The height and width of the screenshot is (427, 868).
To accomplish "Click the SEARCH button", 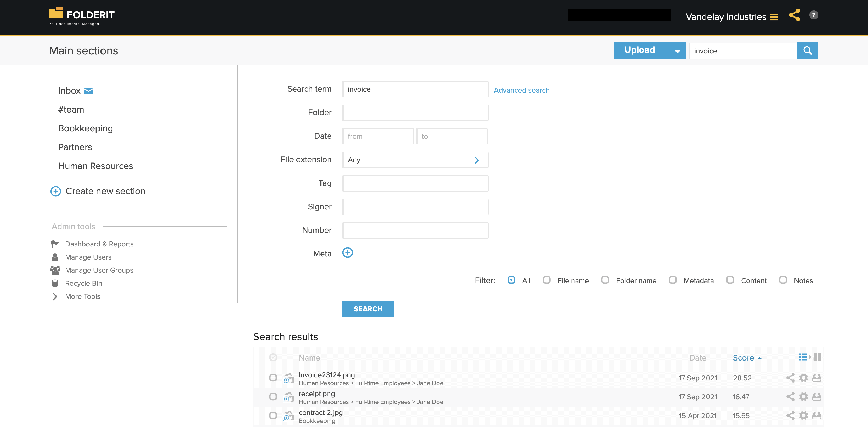I will (368, 309).
